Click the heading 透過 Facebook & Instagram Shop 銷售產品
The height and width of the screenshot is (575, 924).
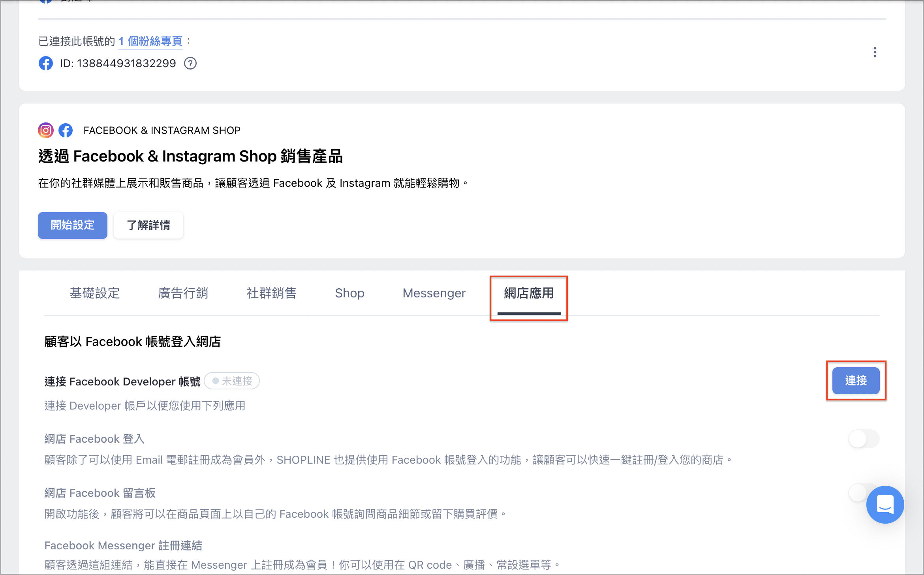coord(190,156)
